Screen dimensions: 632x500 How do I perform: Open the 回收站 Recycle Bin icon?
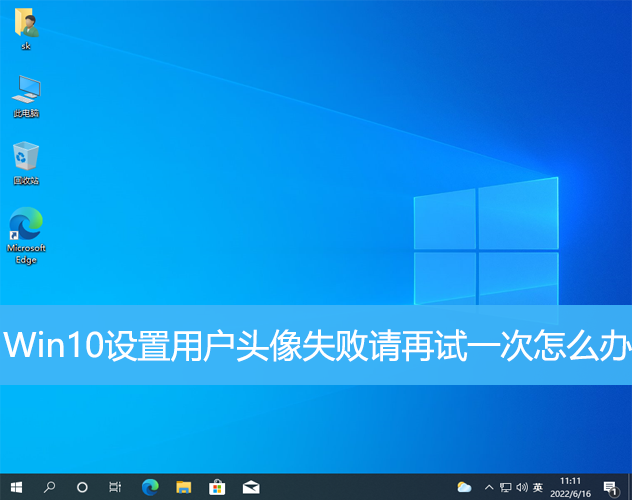pos(26,160)
